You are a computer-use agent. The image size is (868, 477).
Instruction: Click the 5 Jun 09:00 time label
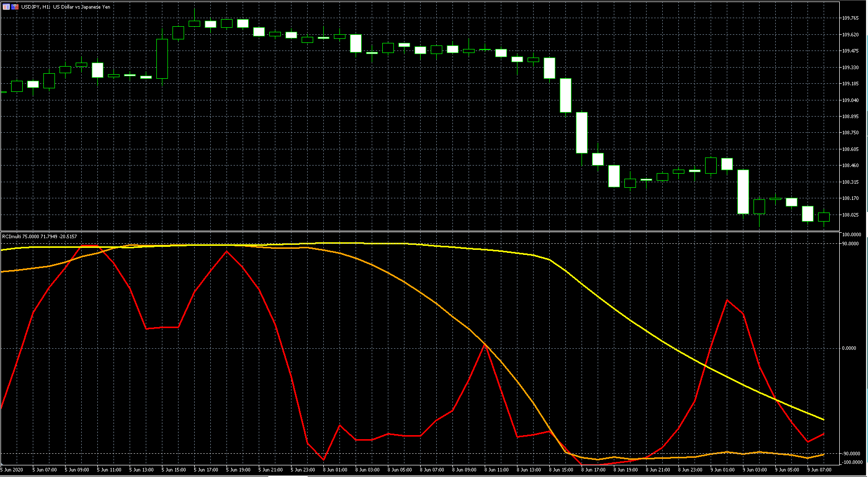point(77,470)
